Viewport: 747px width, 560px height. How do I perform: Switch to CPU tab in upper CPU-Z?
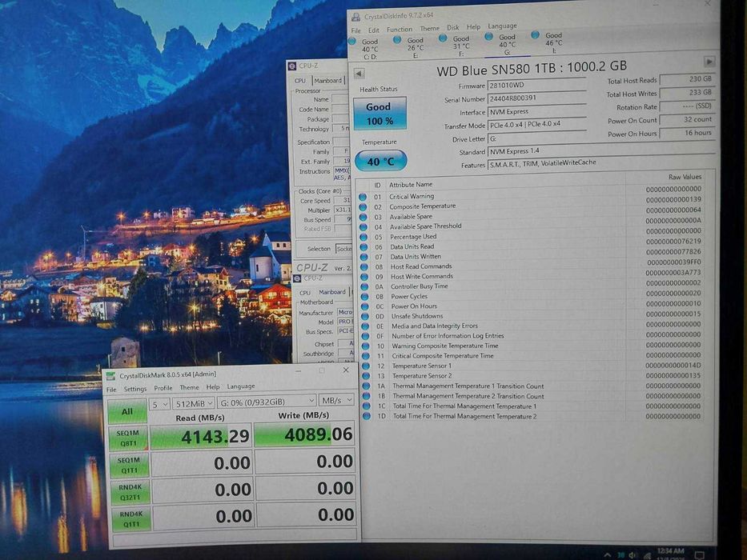tap(300, 81)
